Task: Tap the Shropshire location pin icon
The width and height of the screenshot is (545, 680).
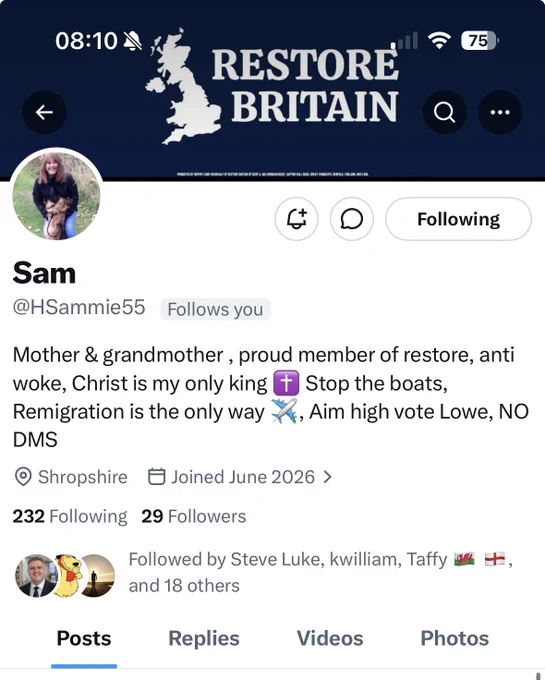Action: tap(23, 477)
